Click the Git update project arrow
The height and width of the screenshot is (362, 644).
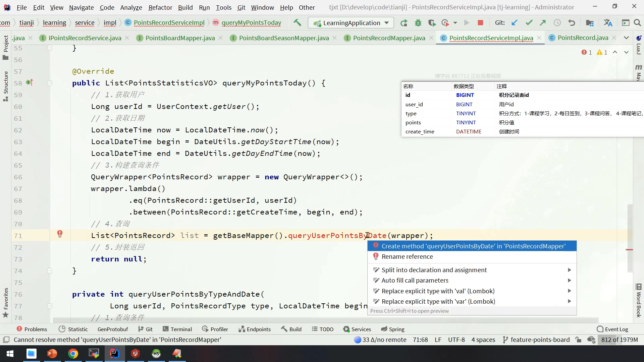514,23
